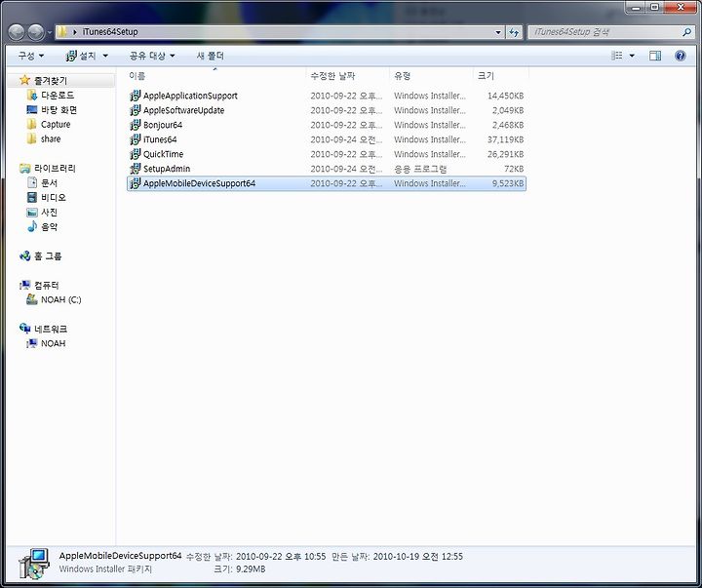This screenshot has height=588, width=702.
Task: Expand the arrow next to 설치
Action: (x=105, y=56)
